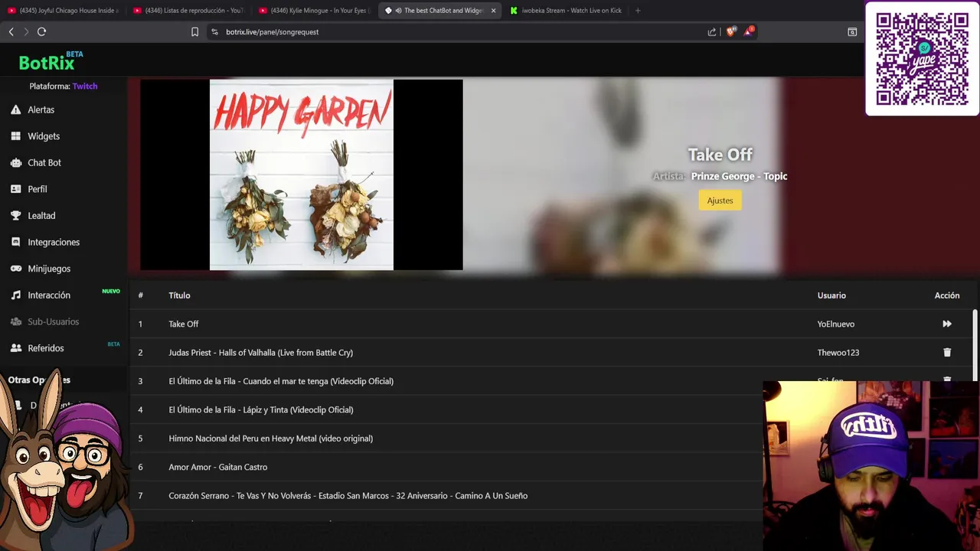Screen dimensions: 980x551
Task: Open a new browser tab
Action: pyautogui.click(x=638, y=11)
